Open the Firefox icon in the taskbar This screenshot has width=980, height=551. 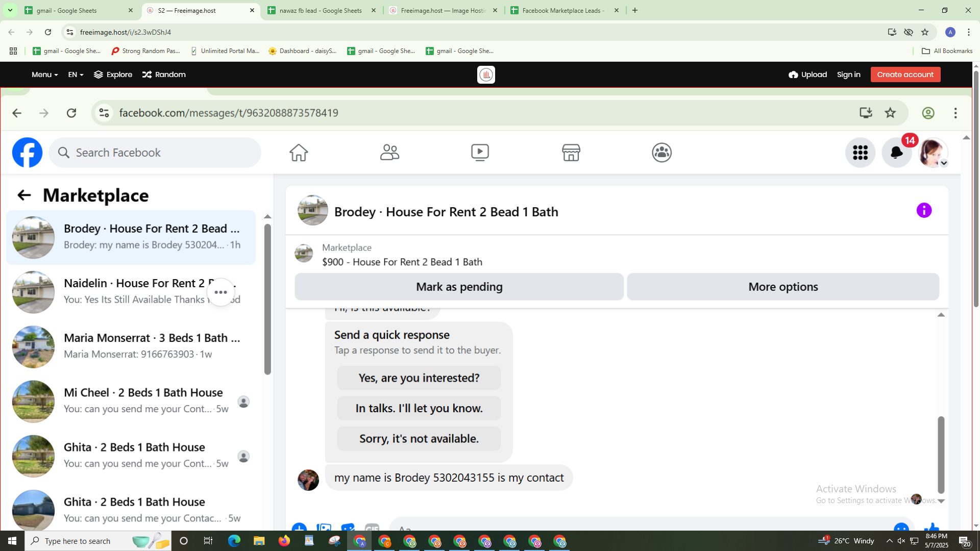click(x=284, y=541)
